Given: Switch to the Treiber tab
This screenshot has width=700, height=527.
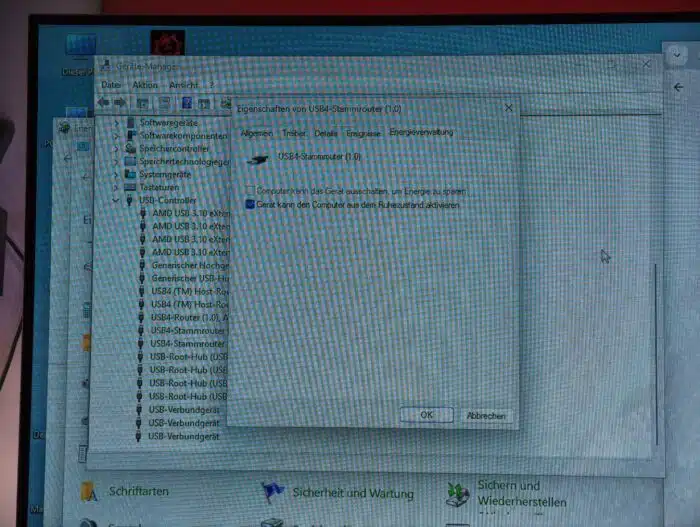Looking at the screenshot, I should (x=294, y=133).
